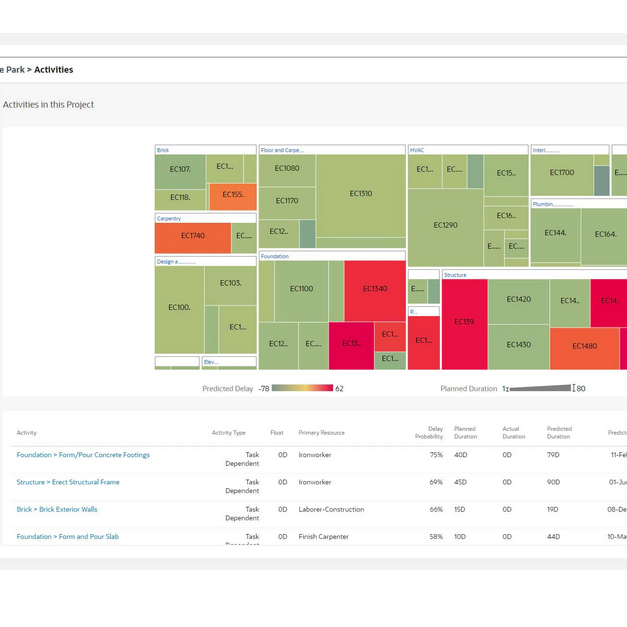The image size is (627, 627).
Task: Click the EC1100 treemap tile
Action: coord(301,290)
